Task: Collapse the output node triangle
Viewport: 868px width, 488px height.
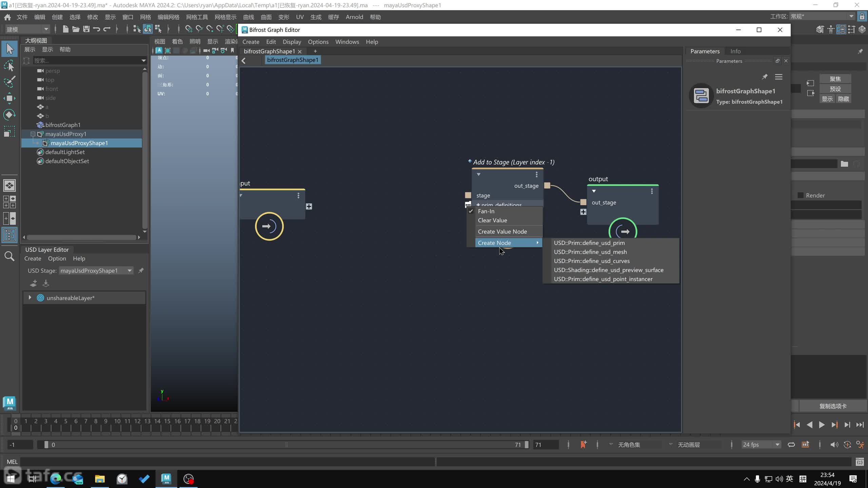Action: pyautogui.click(x=594, y=191)
